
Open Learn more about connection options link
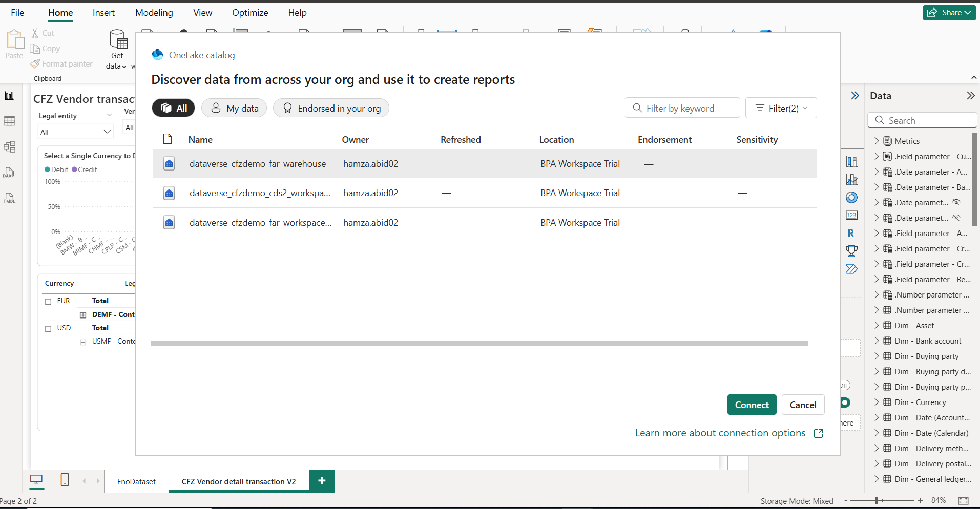pyautogui.click(x=720, y=433)
